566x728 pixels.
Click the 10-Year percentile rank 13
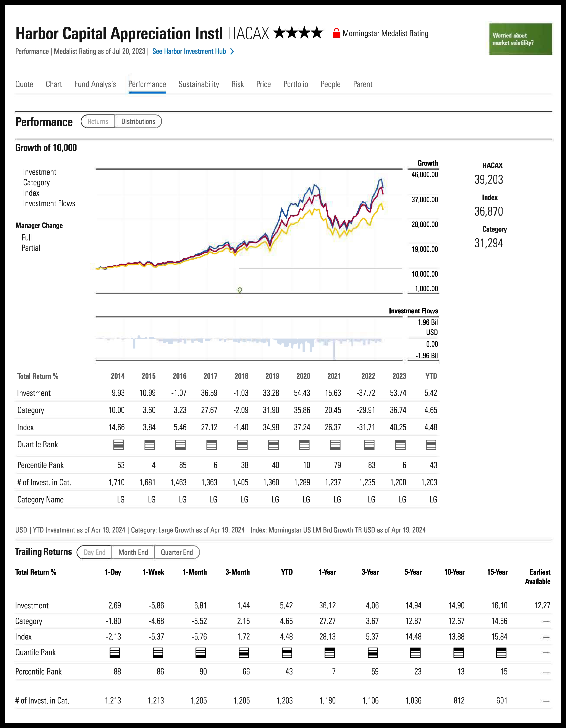461,671
